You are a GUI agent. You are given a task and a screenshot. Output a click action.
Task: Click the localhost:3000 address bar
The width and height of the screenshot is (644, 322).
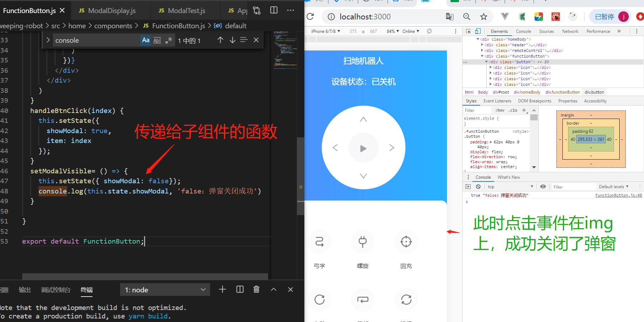click(365, 17)
